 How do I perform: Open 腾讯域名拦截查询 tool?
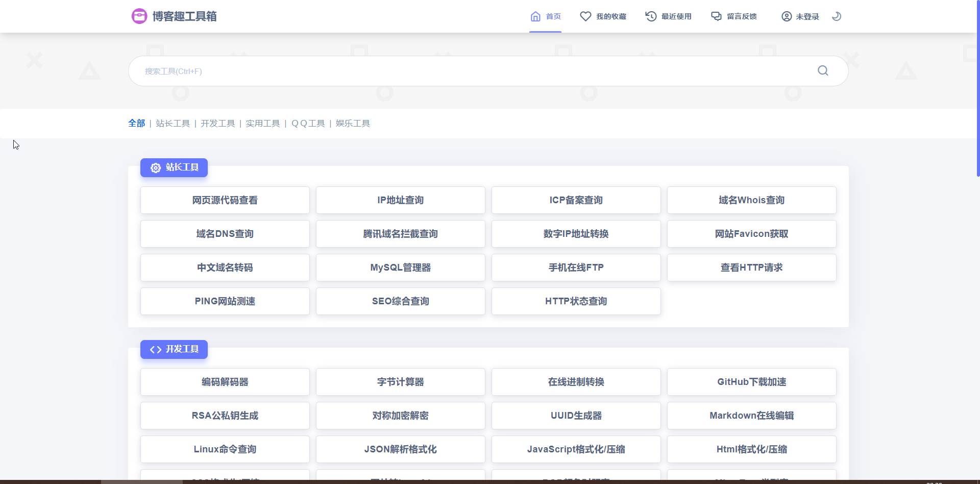point(401,234)
